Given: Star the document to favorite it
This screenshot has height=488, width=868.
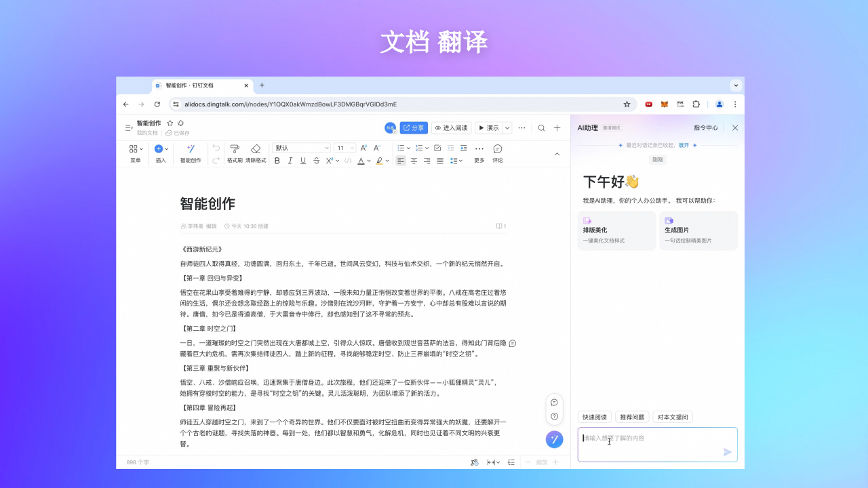Looking at the screenshot, I should point(170,123).
